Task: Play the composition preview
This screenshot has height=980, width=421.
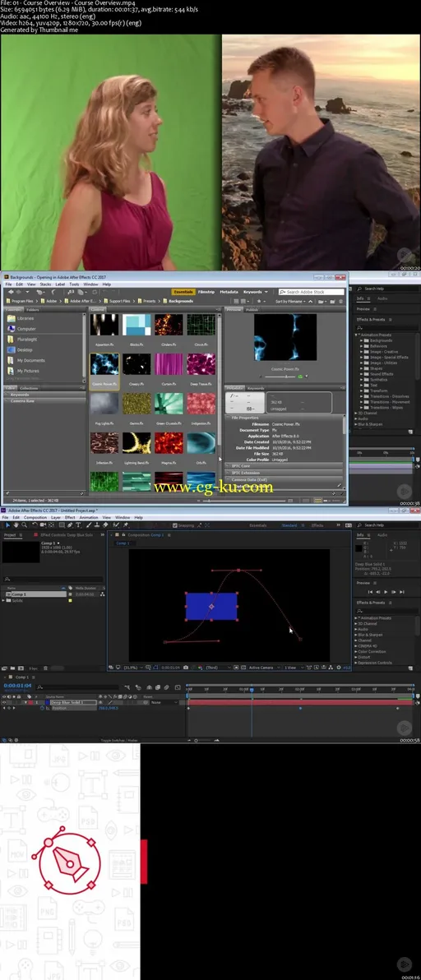Action: [x=386, y=591]
